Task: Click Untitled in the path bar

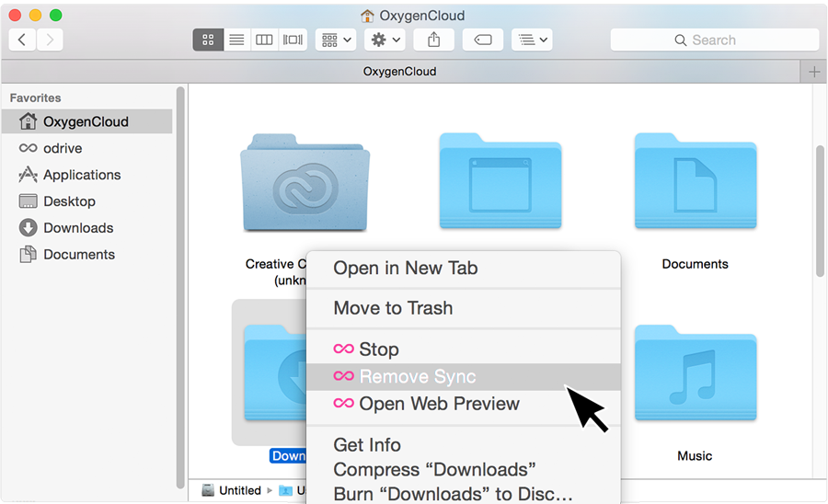Action: (x=233, y=491)
